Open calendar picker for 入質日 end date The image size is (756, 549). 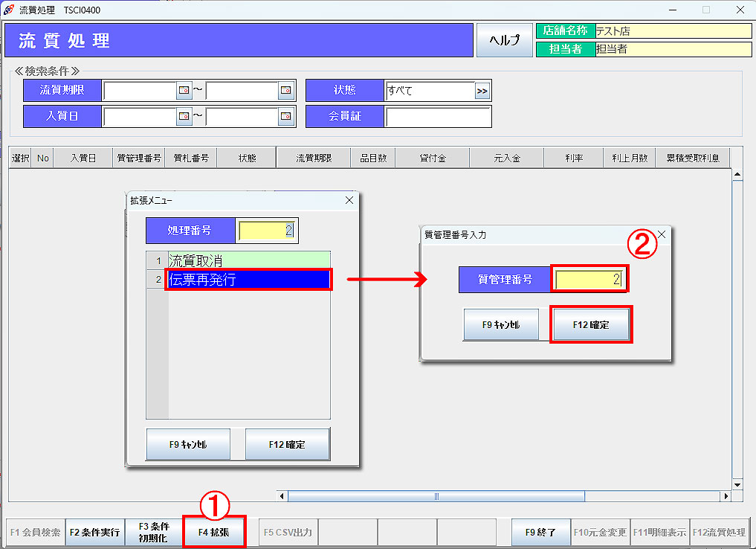[286, 116]
